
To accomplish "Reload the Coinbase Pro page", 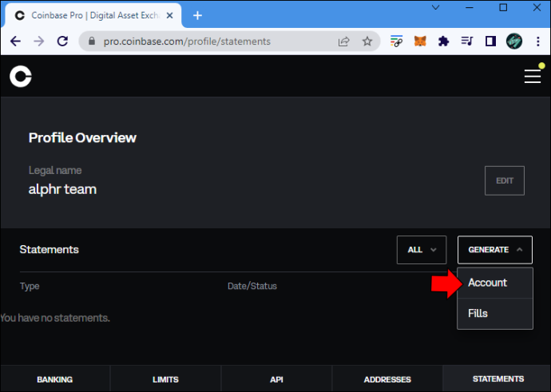I will [62, 42].
